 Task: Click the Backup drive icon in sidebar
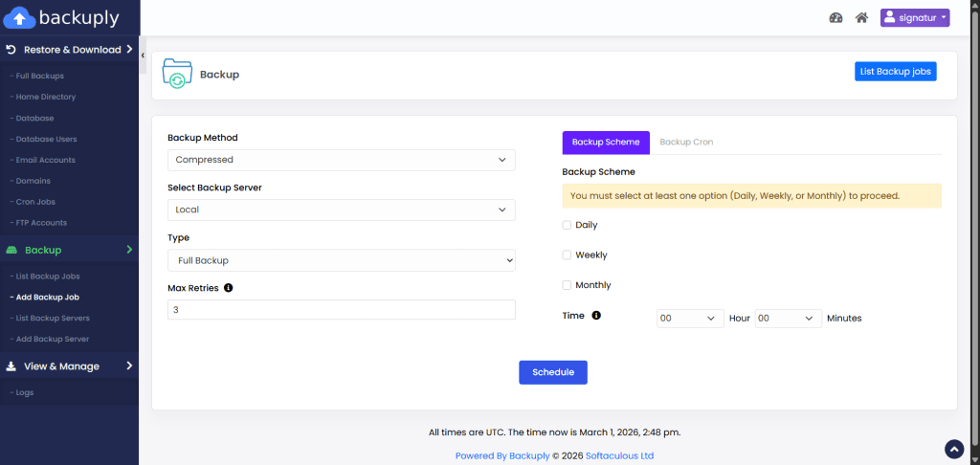click(11, 250)
